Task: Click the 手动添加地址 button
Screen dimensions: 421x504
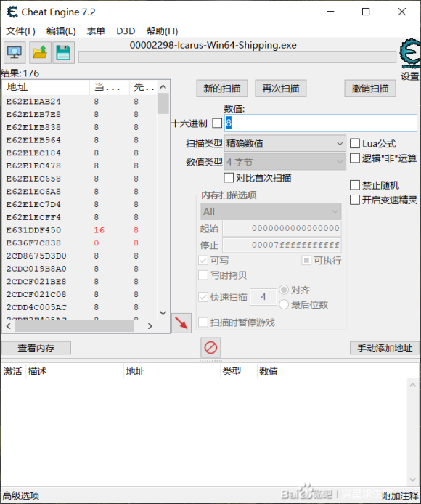Action: [385, 348]
